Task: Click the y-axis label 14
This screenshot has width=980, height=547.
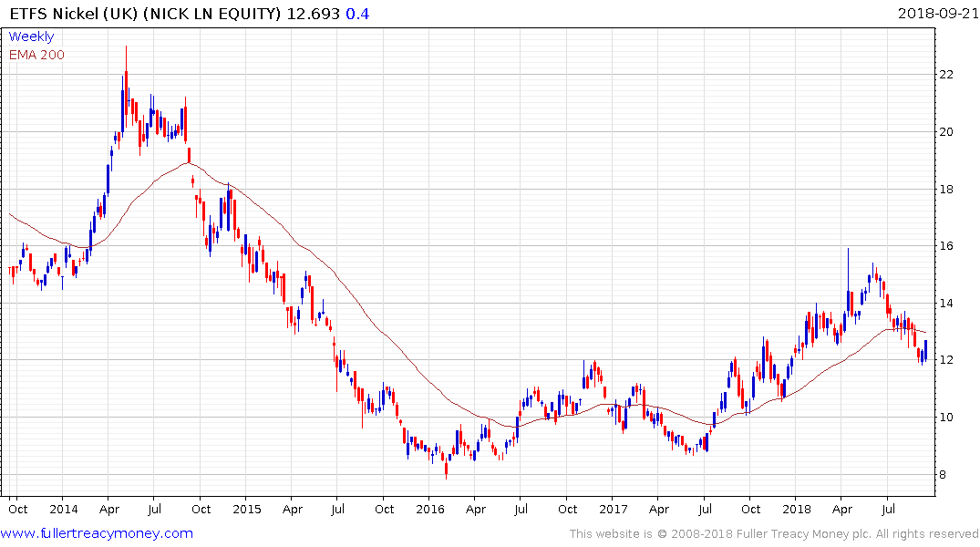Action: point(946,304)
